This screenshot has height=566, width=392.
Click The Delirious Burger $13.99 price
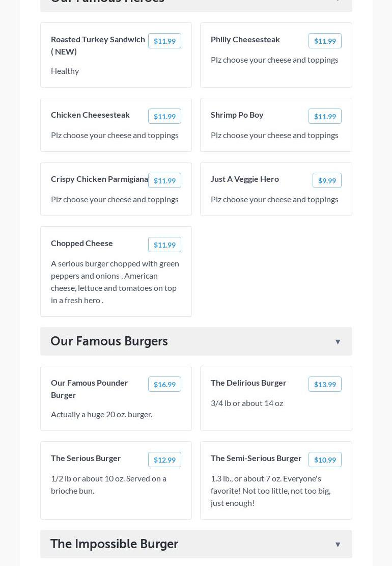(325, 385)
